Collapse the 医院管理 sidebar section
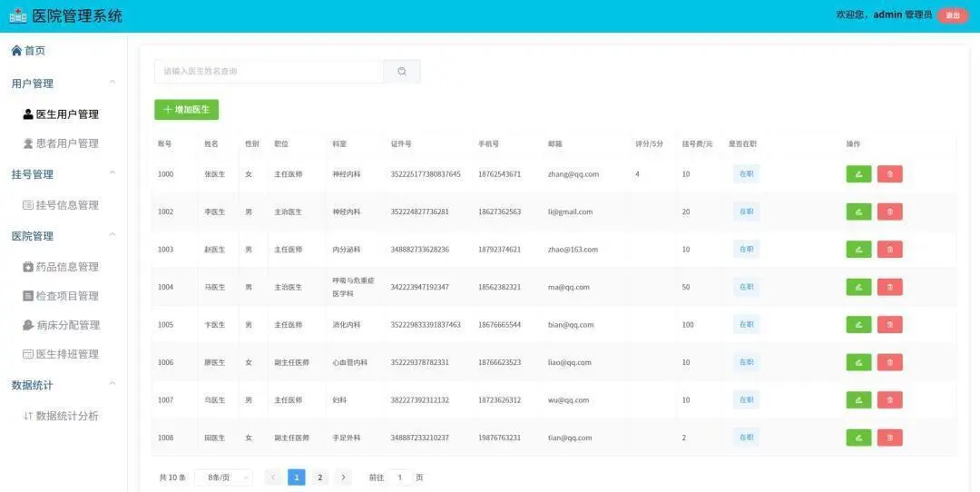Image resolution: width=980 pixels, height=492 pixels. point(113,234)
